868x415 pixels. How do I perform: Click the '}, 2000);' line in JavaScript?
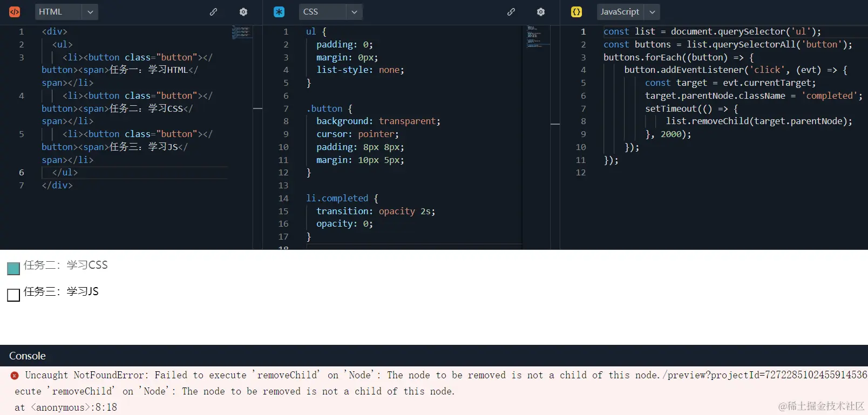pyautogui.click(x=668, y=134)
